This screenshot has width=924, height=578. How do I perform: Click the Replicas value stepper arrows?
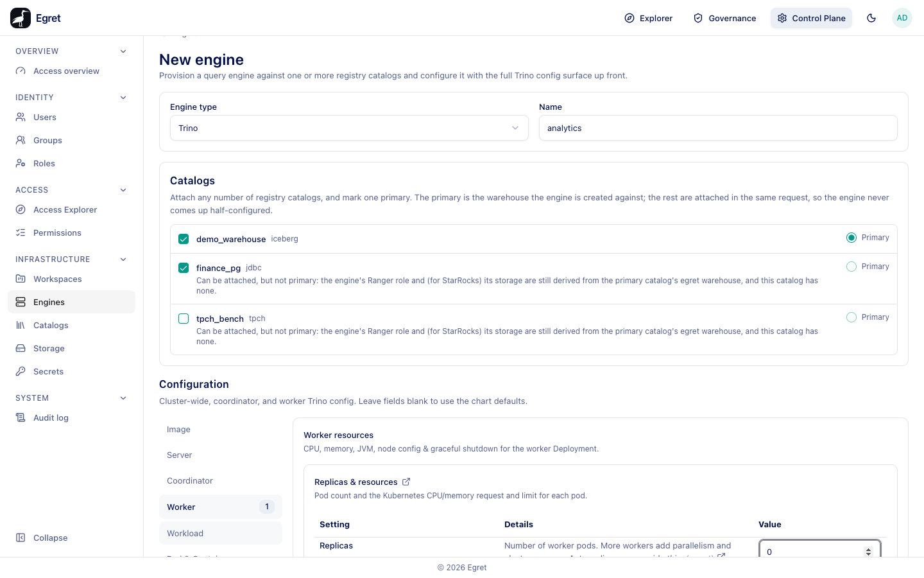(868, 552)
